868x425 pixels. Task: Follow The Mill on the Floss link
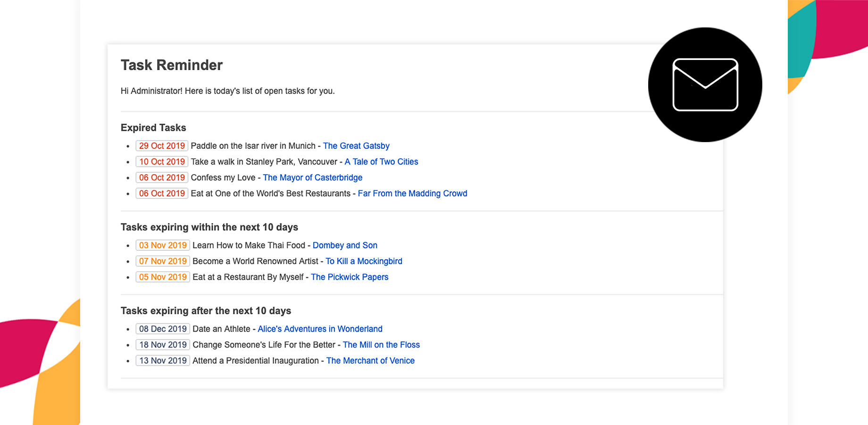381,345
